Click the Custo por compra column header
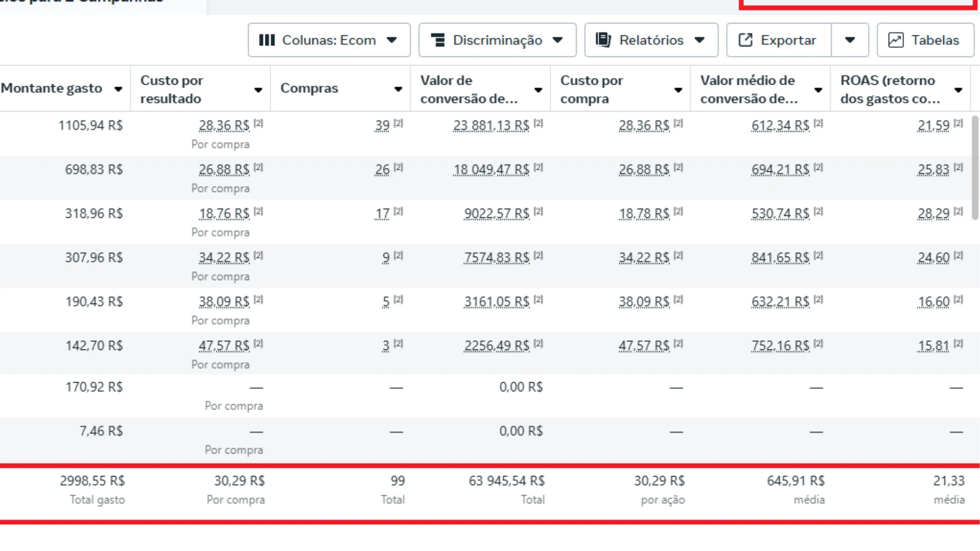Image resolution: width=980 pixels, height=551 pixels. [592, 89]
